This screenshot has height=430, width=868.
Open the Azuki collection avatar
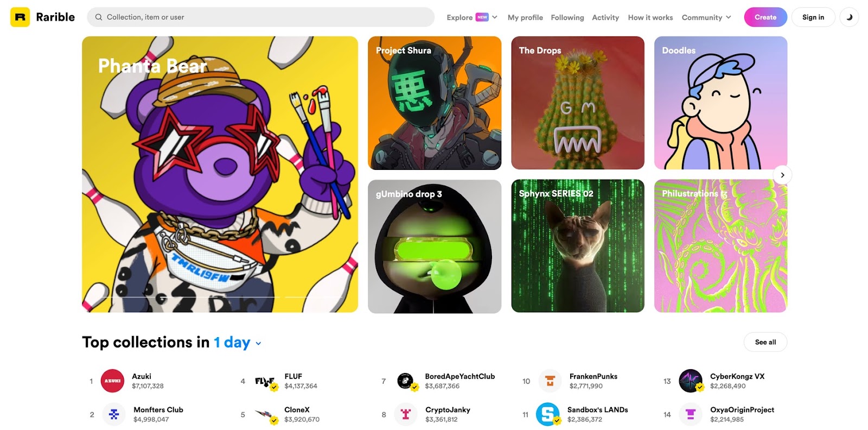pos(112,381)
